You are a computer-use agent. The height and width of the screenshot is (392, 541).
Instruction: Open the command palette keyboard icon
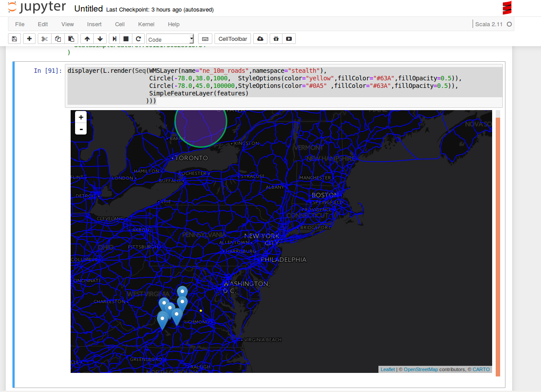(x=205, y=39)
